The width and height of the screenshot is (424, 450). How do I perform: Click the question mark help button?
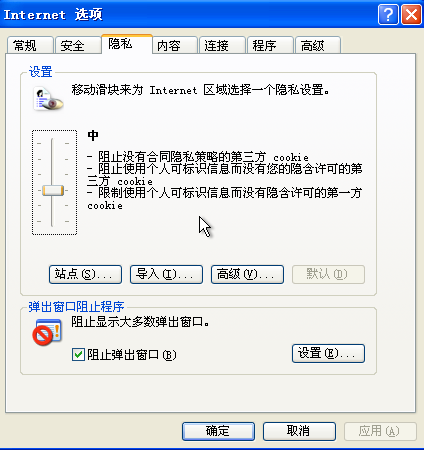click(388, 15)
